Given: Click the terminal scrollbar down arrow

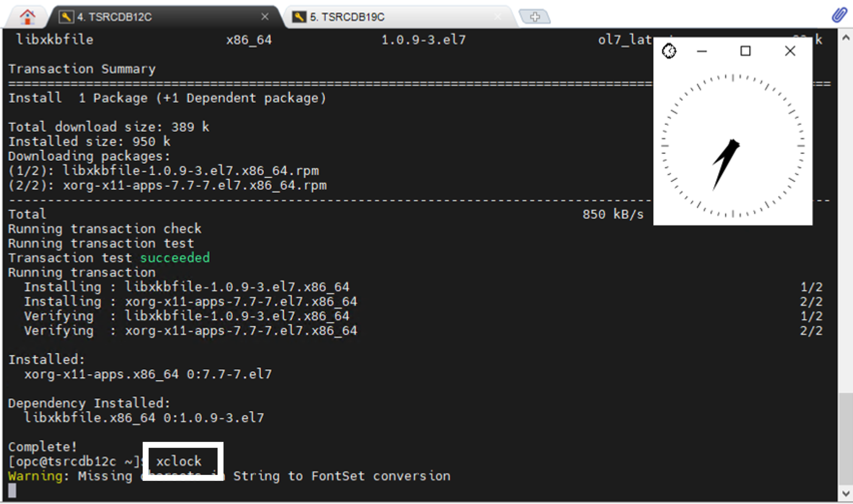Looking at the screenshot, I should click(846, 493).
